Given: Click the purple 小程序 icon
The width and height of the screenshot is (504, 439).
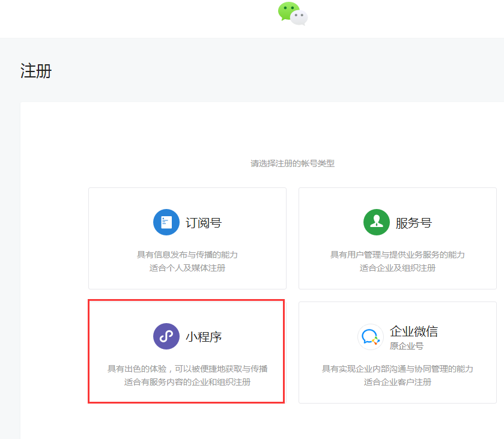Looking at the screenshot, I should tap(166, 336).
